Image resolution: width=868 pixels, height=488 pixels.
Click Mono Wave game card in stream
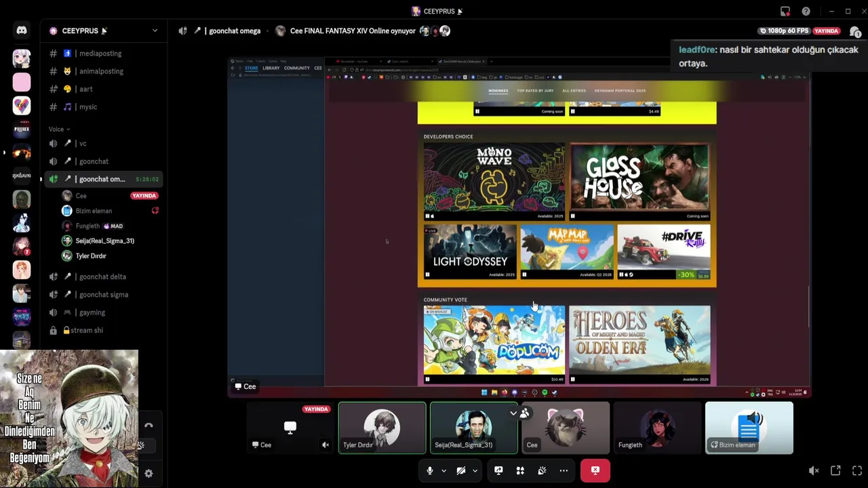494,182
